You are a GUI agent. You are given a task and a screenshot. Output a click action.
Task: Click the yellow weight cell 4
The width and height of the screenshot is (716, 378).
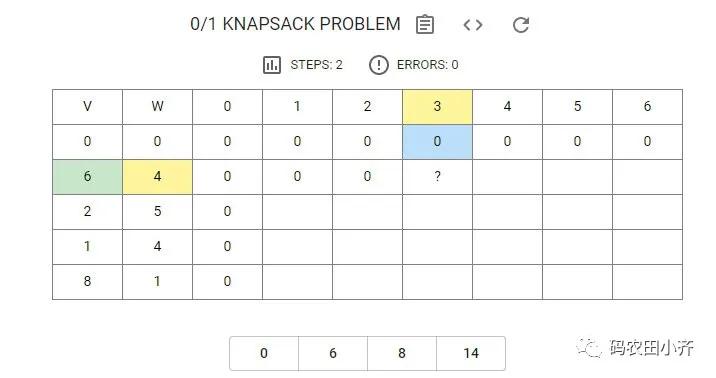[158, 177]
